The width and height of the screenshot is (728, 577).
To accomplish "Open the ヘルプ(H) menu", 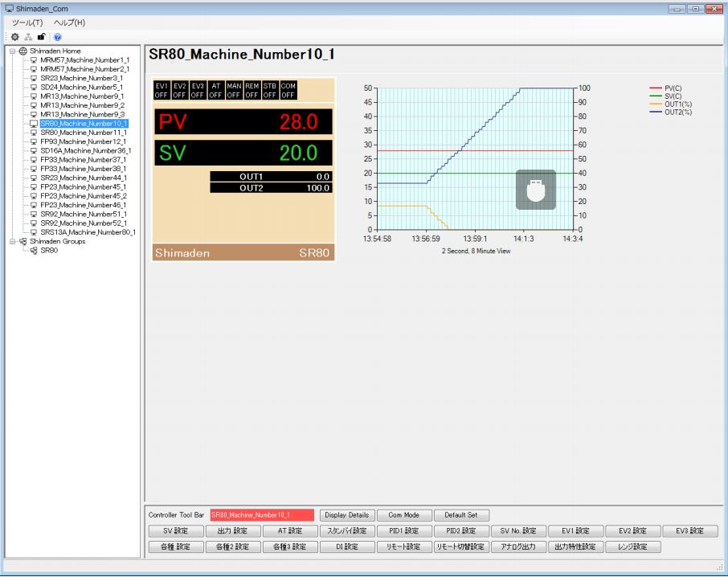I will [x=69, y=23].
